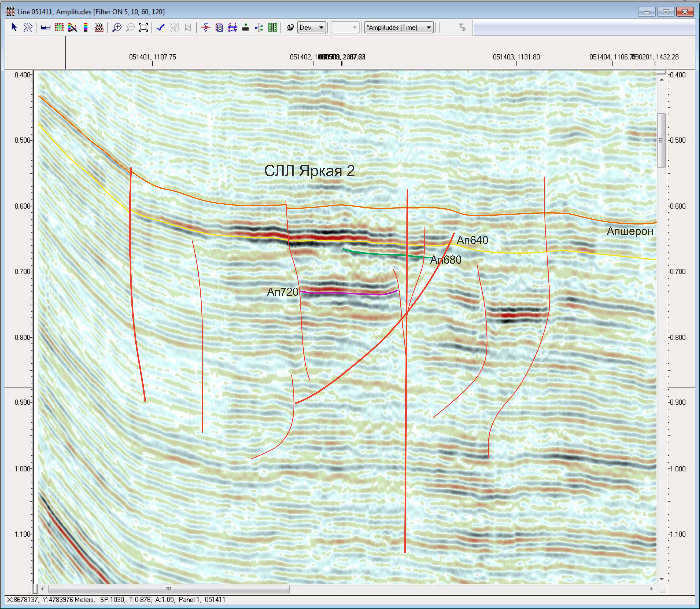This screenshot has height=609, width=700.
Task: Click the blue checkmark apply icon
Action: 161,28
